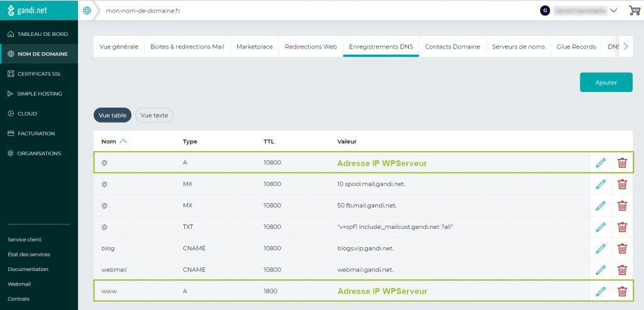Edit the TXT SPF record

click(601, 226)
